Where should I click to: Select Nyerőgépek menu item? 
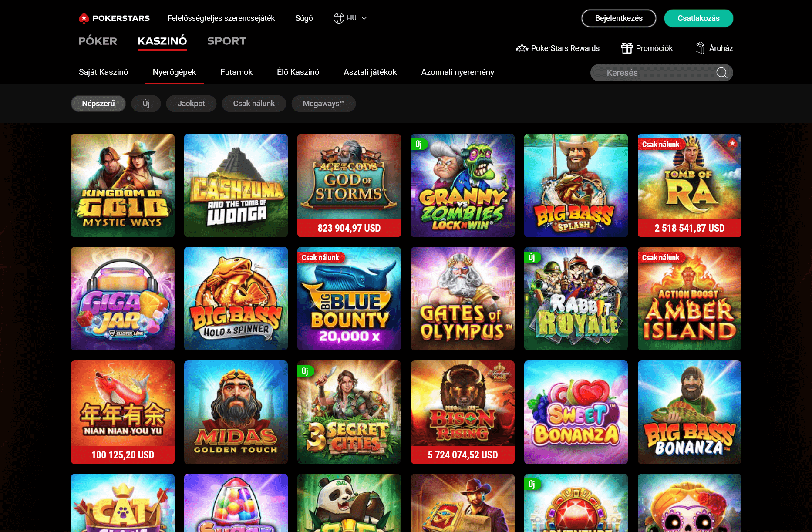pos(174,72)
